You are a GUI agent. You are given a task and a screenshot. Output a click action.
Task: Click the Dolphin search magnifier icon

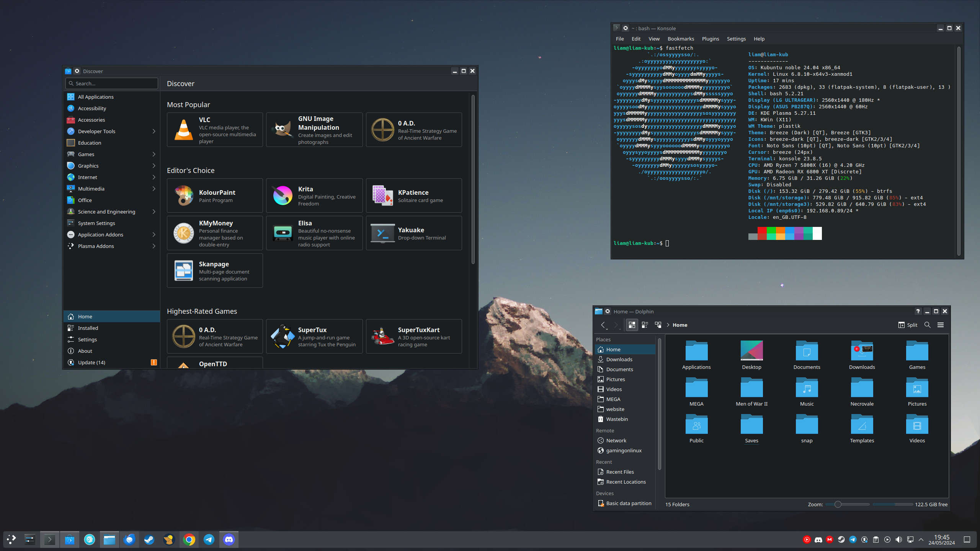927,325
